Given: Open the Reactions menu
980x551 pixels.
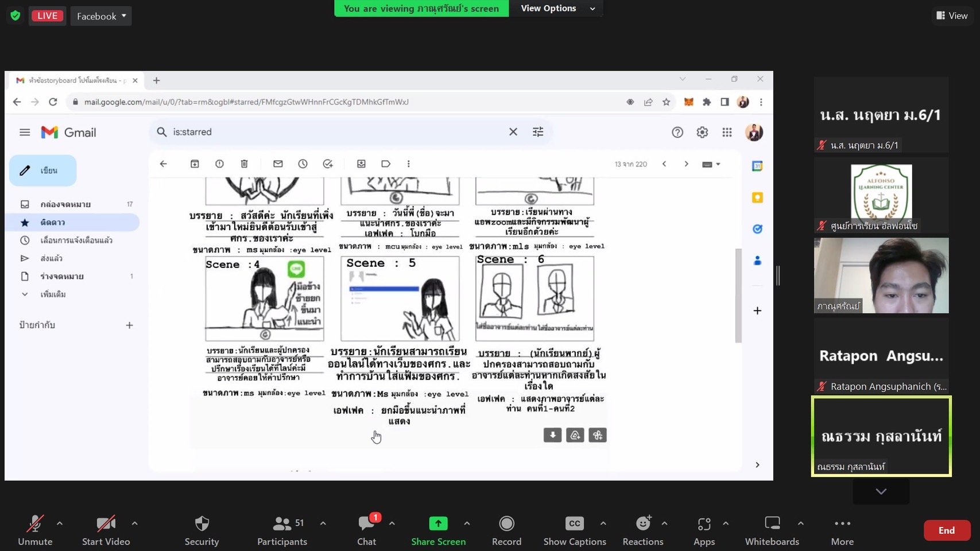Looking at the screenshot, I should (642, 524).
